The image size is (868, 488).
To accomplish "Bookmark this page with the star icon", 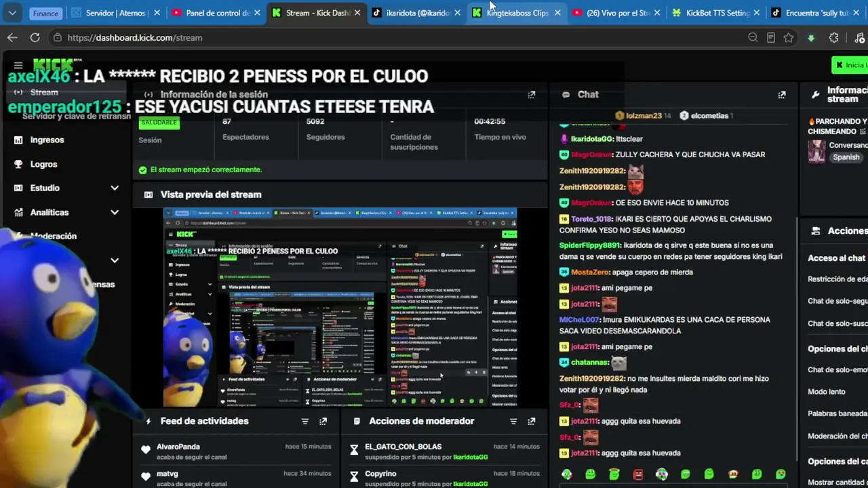I will [x=789, y=38].
